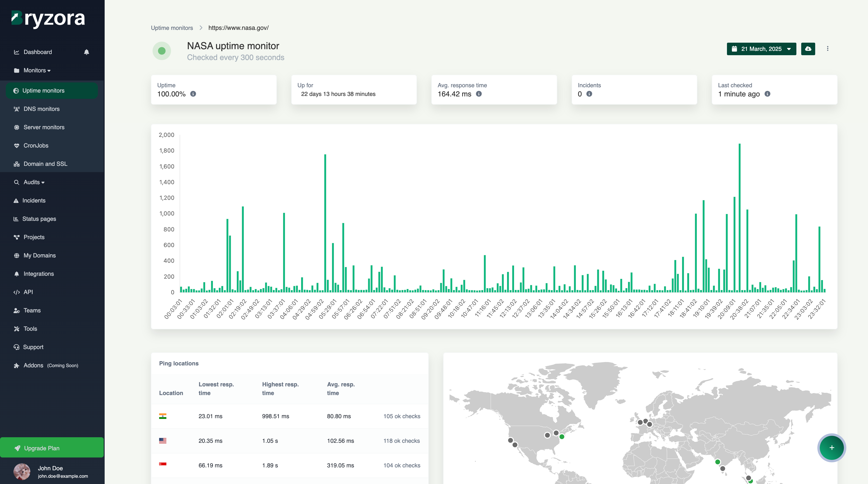Open the 21 March, 2025 date dropdown
The width and height of the screenshot is (868, 484).
pyautogui.click(x=761, y=49)
